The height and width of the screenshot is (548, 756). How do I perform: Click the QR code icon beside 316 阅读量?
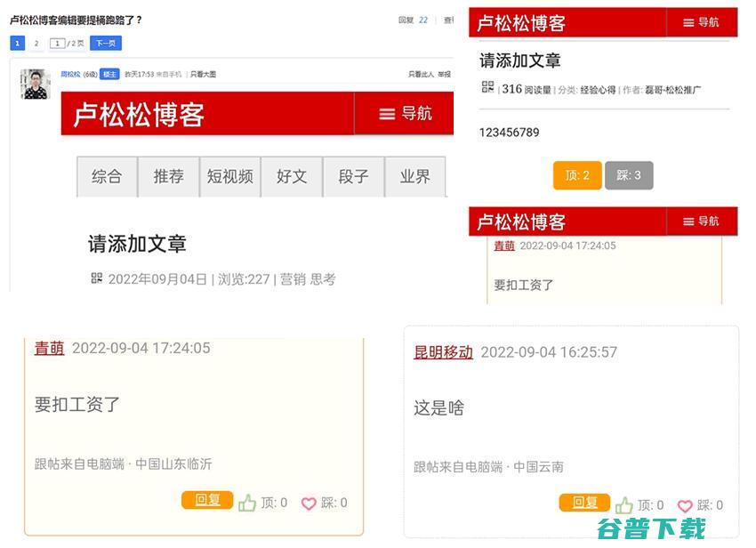(x=487, y=87)
